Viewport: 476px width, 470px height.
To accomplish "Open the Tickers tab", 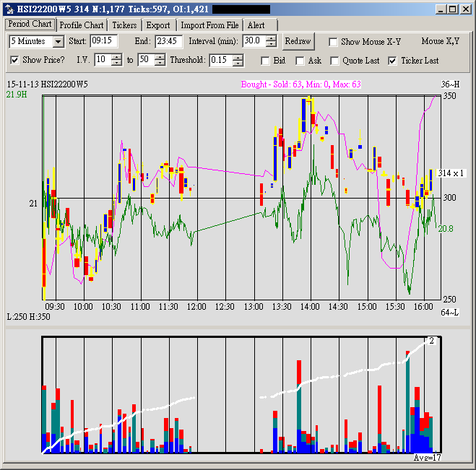I will tap(124, 25).
